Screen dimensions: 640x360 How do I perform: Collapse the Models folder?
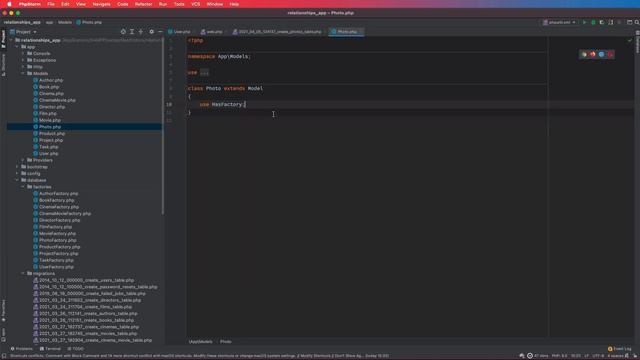click(x=23, y=73)
